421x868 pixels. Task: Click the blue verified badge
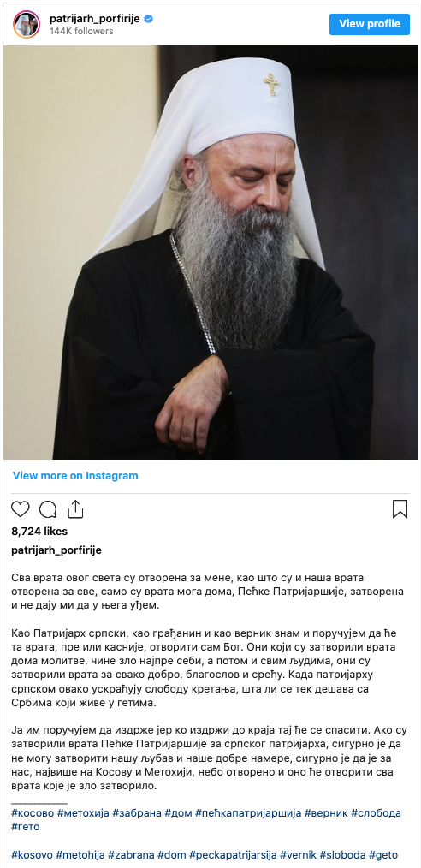click(148, 19)
